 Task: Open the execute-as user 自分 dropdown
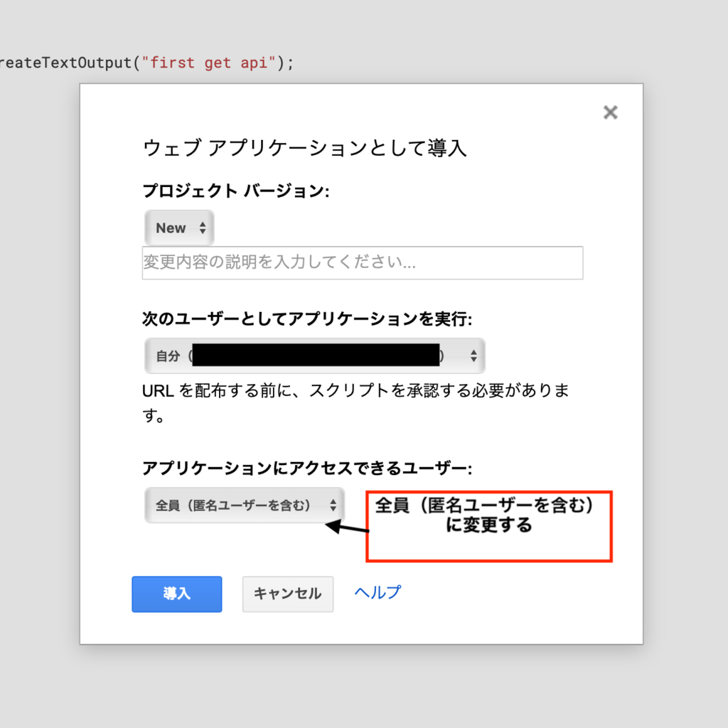[315, 355]
